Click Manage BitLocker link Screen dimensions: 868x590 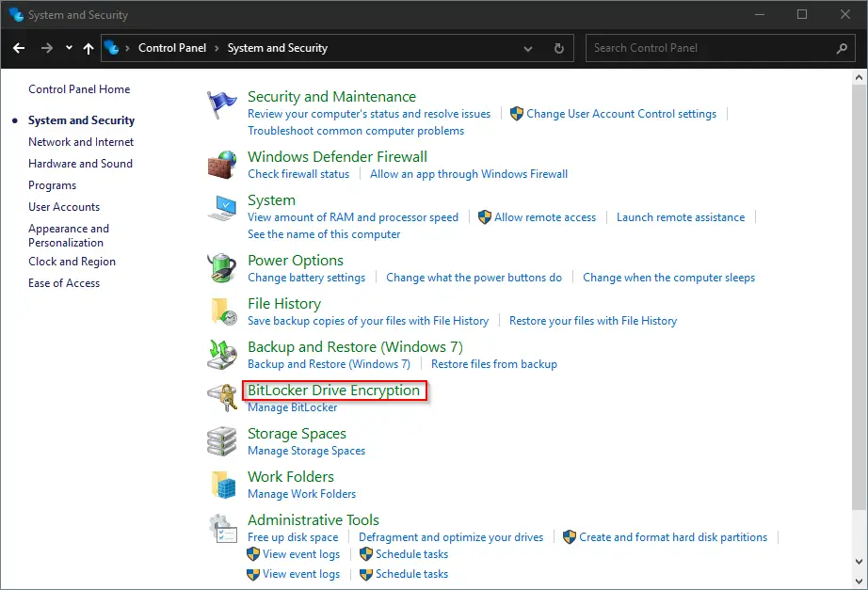tap(292, 407)
